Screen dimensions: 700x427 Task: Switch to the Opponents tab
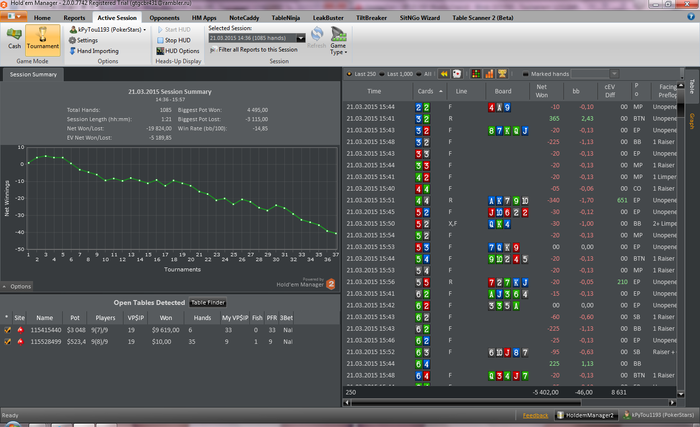pyautogui.click(x=165, y=18)
